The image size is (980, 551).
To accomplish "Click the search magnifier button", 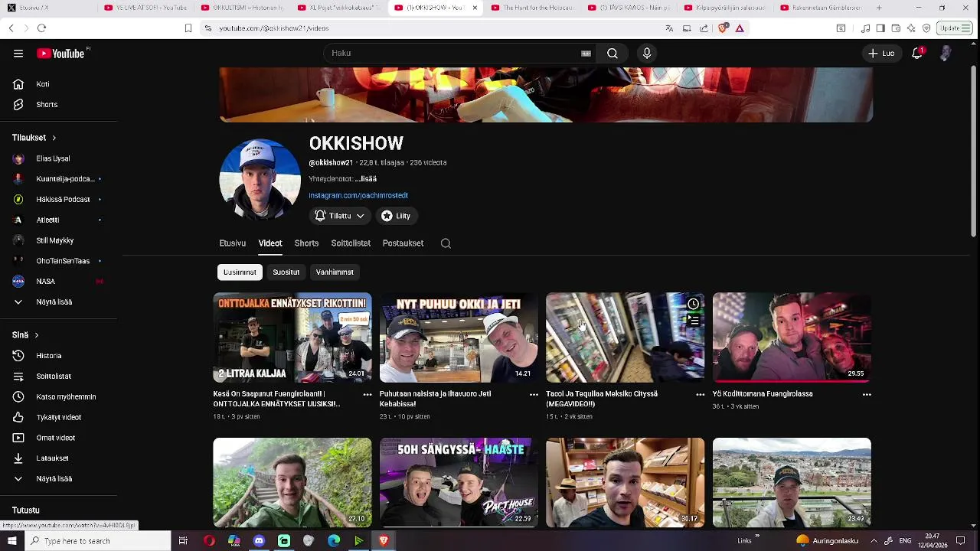I will coord(612,54).
